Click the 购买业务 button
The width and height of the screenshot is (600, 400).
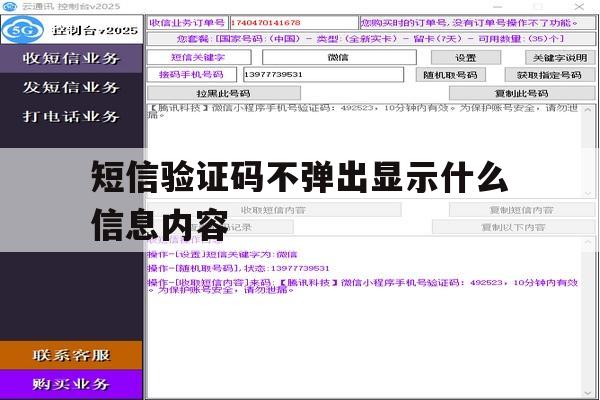71,384
